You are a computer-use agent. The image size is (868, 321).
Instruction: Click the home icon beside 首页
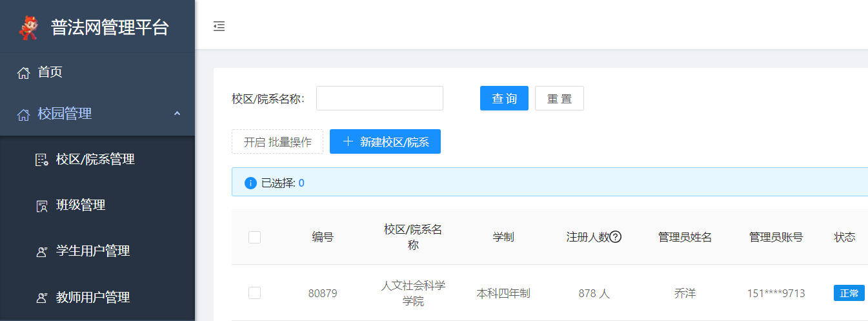23,73
